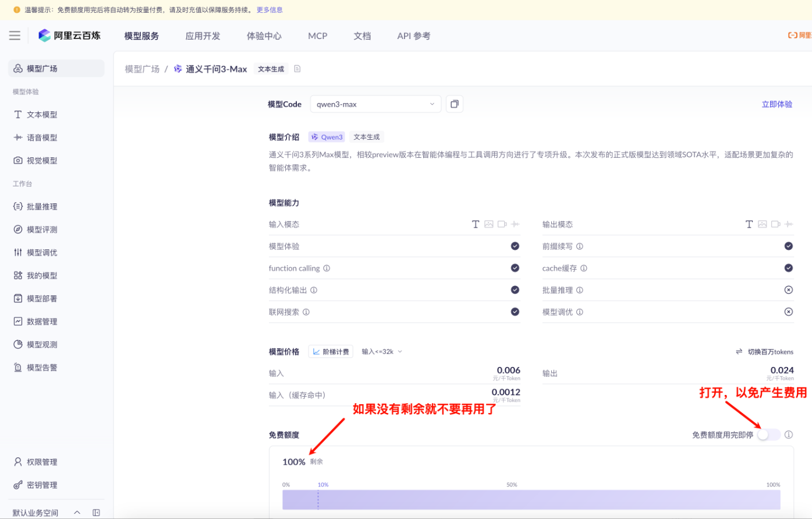Click the 10% marker on the quota bar
This screenshot has height=519, width=812.
pyautogui.click(x=323, y=485)
